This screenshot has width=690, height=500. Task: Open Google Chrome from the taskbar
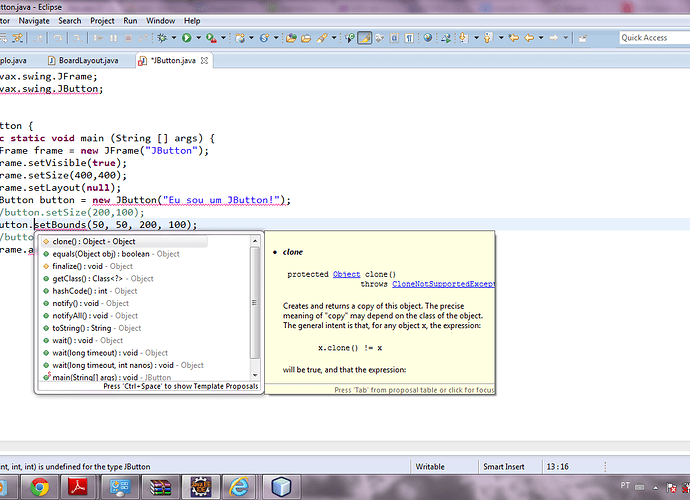coord(40,487)
